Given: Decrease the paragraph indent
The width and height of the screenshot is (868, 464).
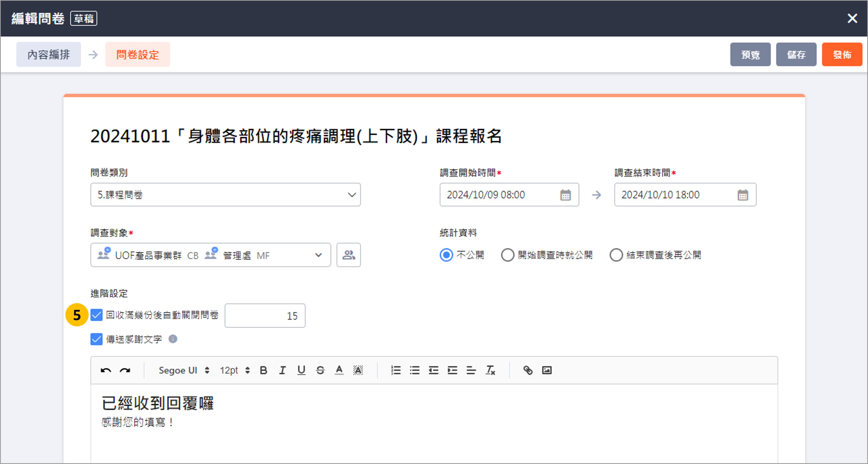Looking at the screenshot, I should tap(433, 370).
